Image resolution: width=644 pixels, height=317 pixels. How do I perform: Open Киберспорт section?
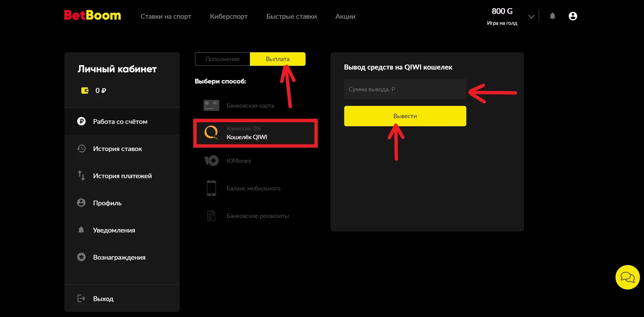[229, 16]
